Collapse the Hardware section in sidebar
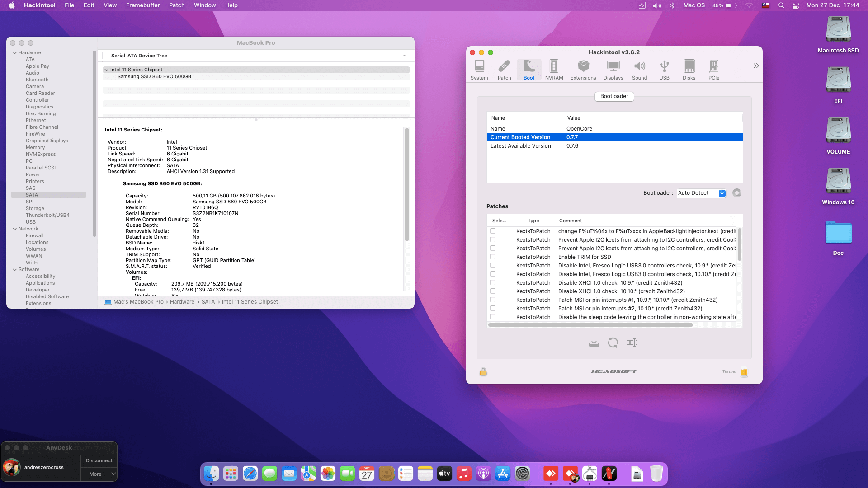Viewport: 868px width, 488px height. (15, 53)
